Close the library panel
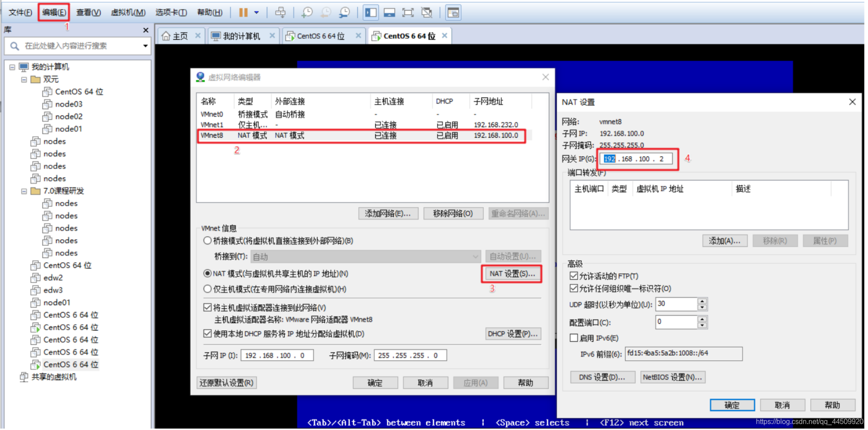 coord(146,30)
